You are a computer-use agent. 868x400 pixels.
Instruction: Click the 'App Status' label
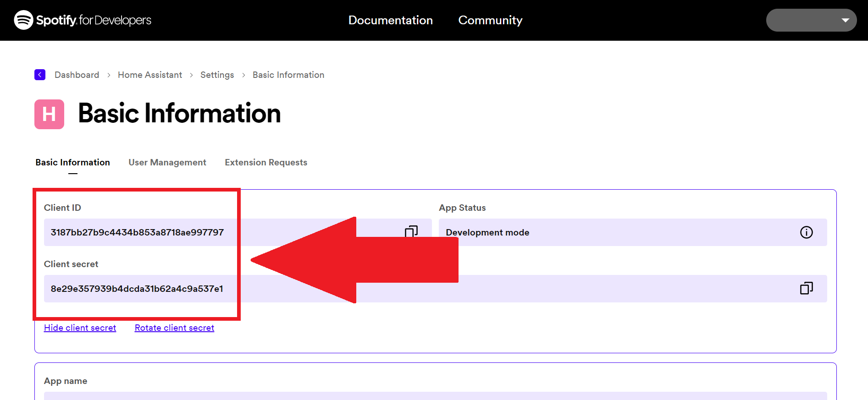462,208
